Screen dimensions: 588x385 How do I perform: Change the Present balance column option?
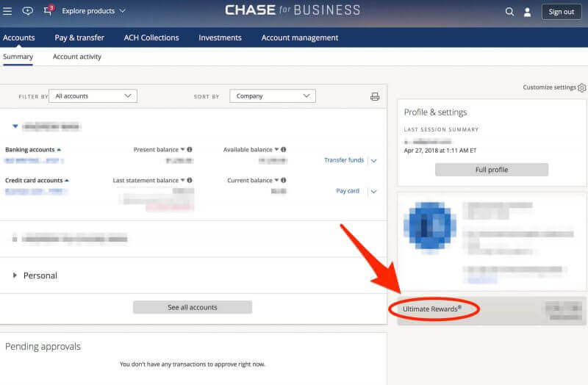[x=182, y=149]
